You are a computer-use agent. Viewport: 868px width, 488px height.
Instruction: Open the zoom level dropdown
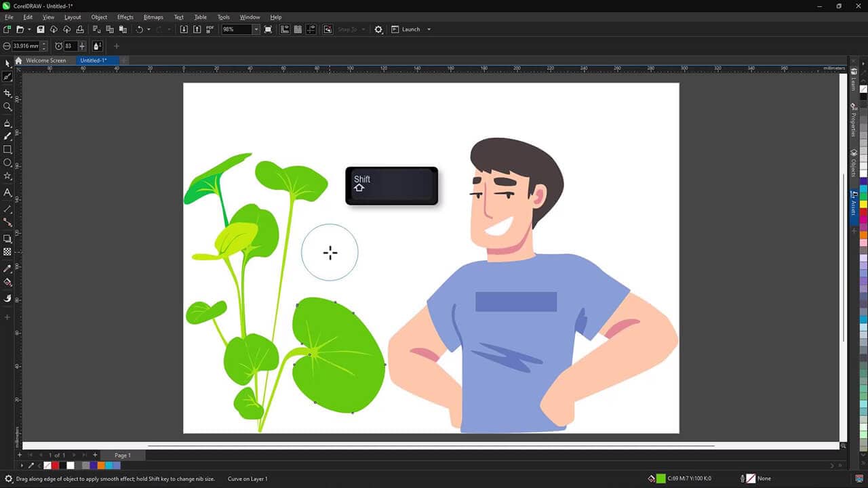click(x=256, y=29)
